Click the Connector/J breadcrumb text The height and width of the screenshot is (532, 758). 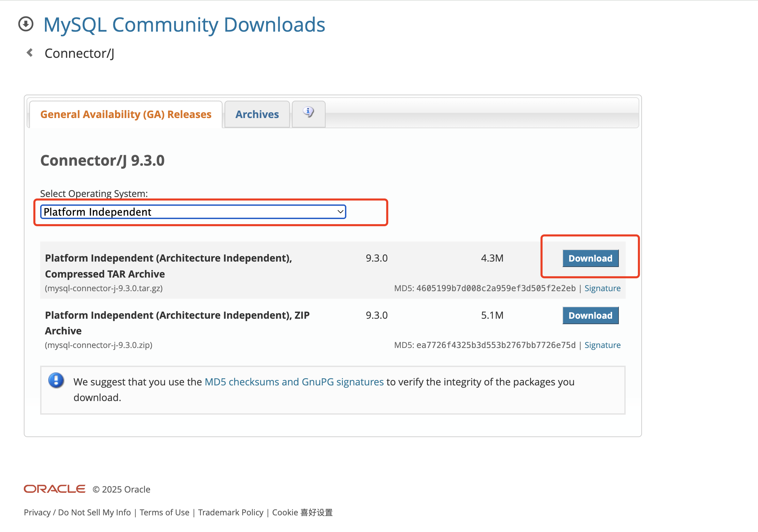[79, 53]
